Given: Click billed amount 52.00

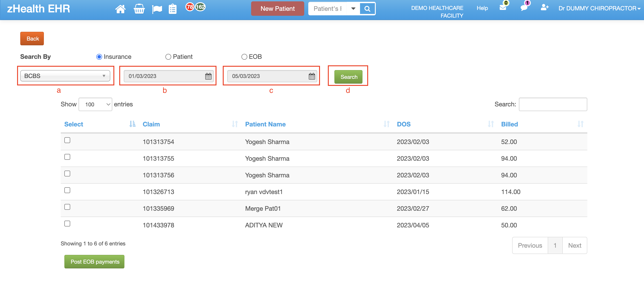Looking at the screenshot, I should [509, 142].
